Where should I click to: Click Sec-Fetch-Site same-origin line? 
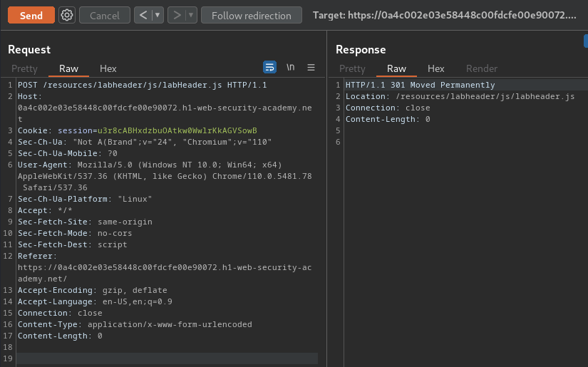point(85,222)
